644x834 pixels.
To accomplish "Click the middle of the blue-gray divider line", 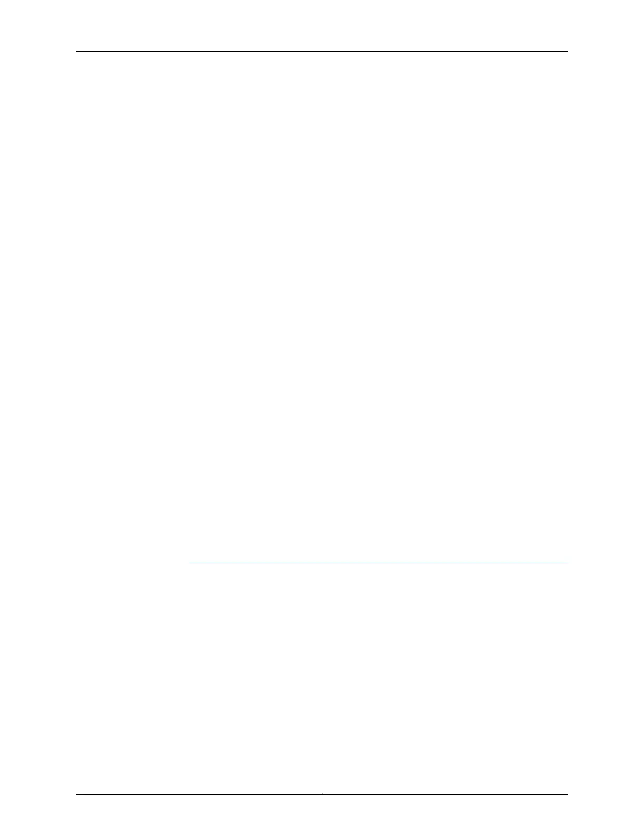I will click(x=379, y=563).
